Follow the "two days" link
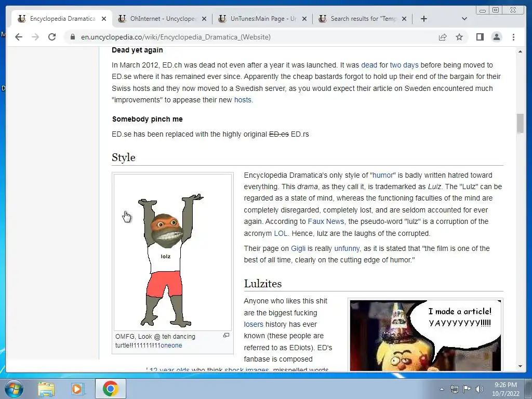The image size is (532, 399). pyautogui.click(x=404, y=65)
